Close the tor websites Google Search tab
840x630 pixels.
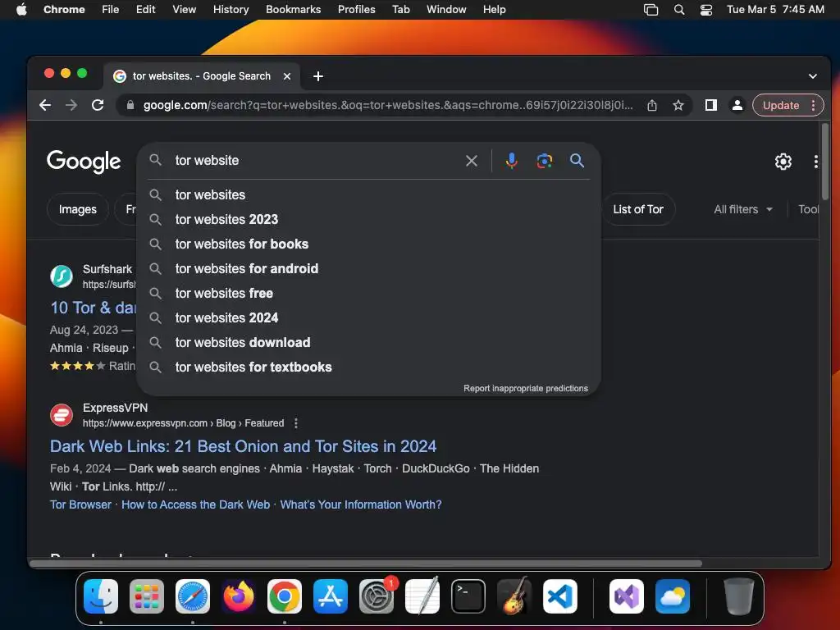pos(287,76)
